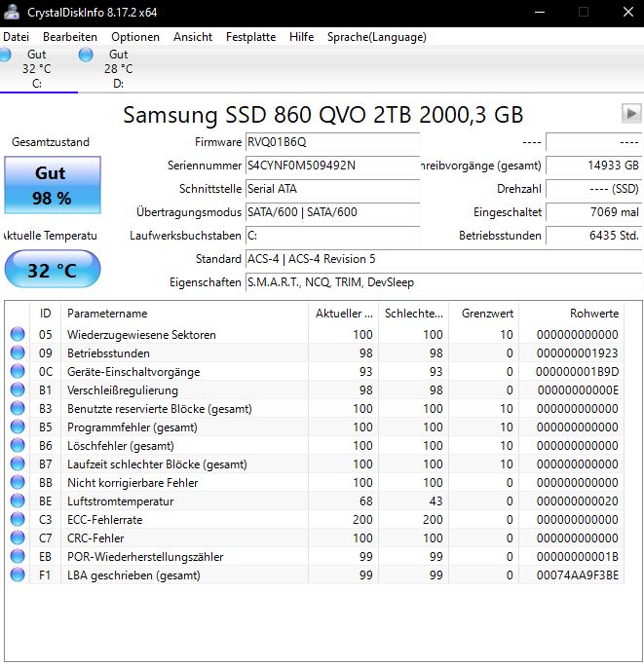Click the Drehzahl value ---- (SSD)
644x667 pixels.
click(x=593, y=189)
